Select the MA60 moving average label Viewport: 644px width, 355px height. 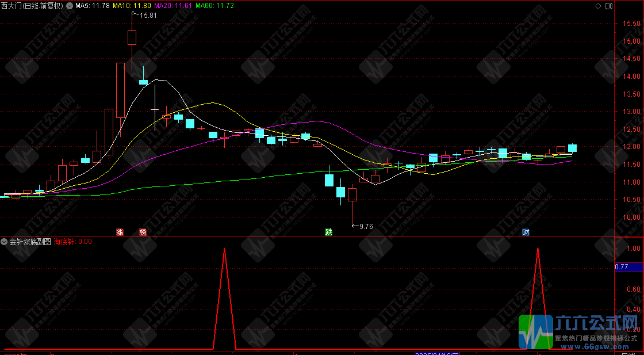click(x=214, y=6)
